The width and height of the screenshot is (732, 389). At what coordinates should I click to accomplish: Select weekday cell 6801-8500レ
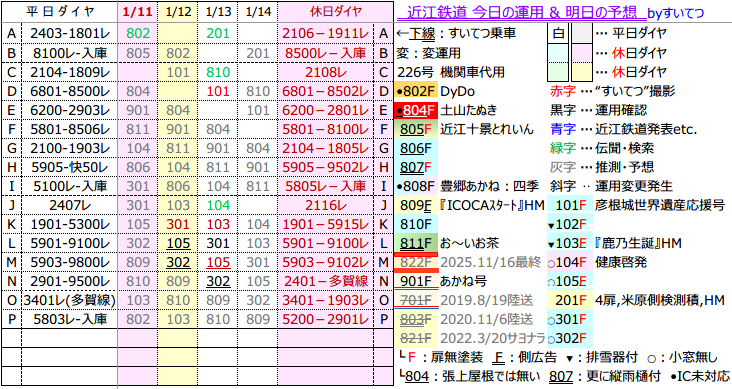(70, 91)
